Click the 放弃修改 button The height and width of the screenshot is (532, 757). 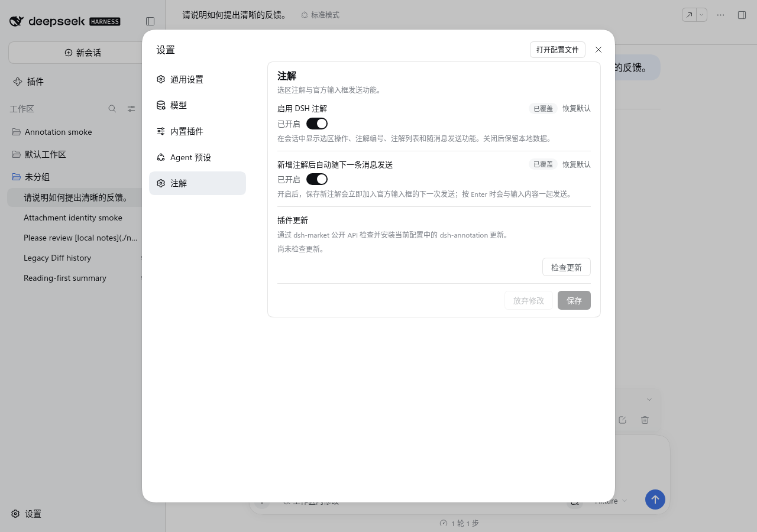529,300
